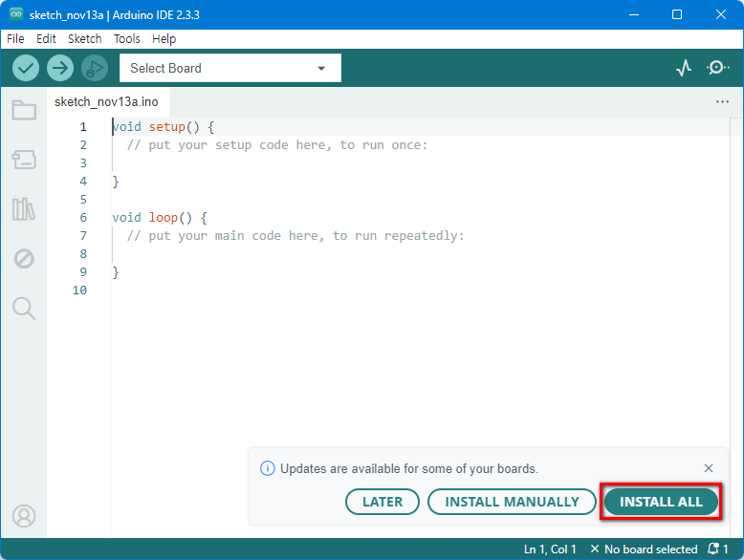Image resolution: width=744 pixels, height=560 pixels.
Task: Open the Help menu
Action: (164, 39)
